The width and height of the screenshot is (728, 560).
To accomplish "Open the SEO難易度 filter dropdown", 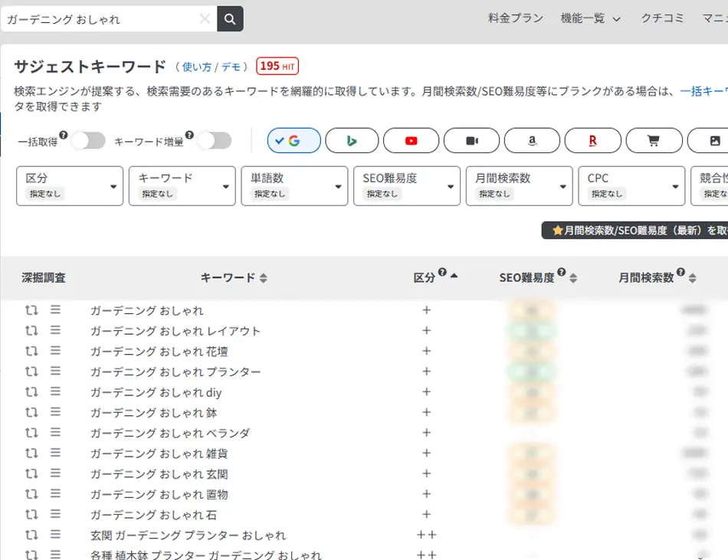I will click(406, 185).
